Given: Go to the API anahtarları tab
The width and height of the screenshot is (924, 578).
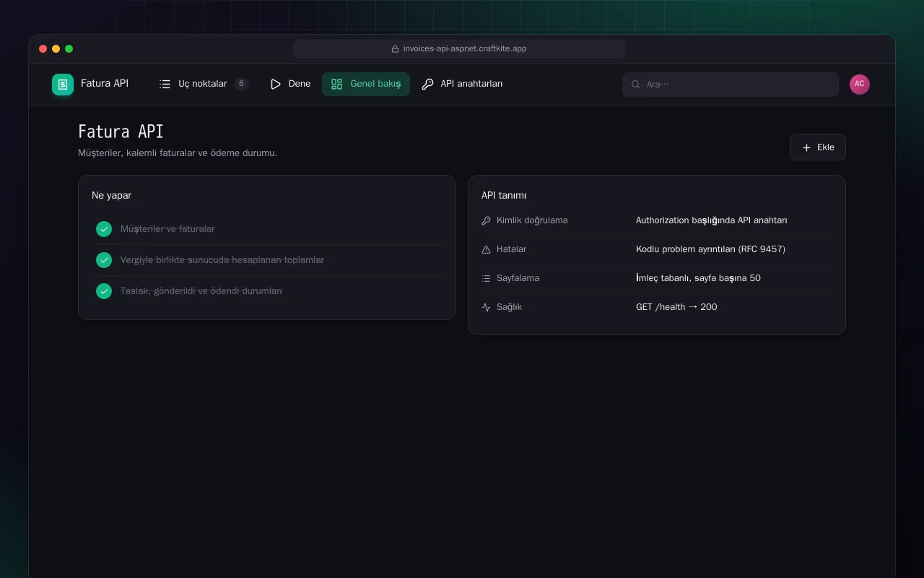Looking at the screenshot, I should [x=462, y=84].
